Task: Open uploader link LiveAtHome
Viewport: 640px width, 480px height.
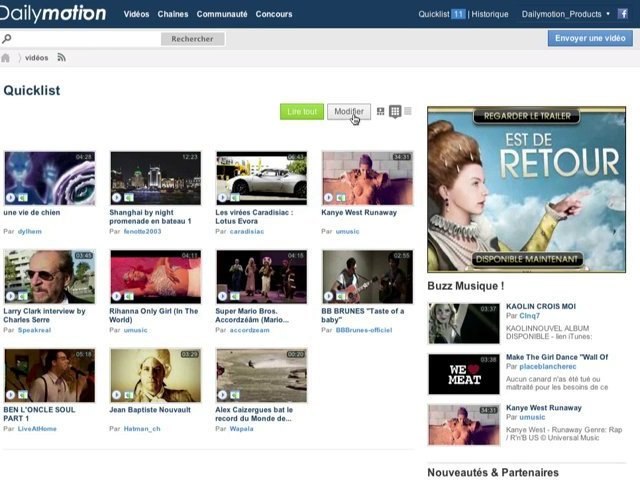Action: (37, 429)
